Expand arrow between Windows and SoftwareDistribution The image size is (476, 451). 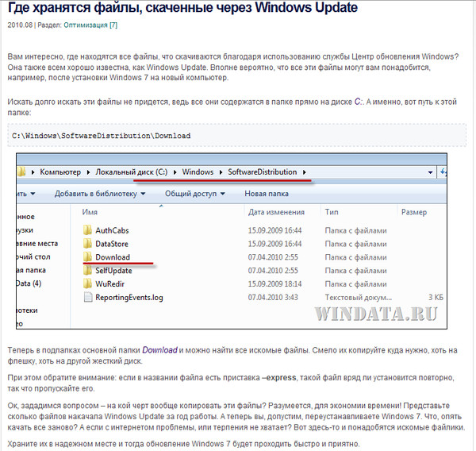pyautogui.click(x=221, y=172)
